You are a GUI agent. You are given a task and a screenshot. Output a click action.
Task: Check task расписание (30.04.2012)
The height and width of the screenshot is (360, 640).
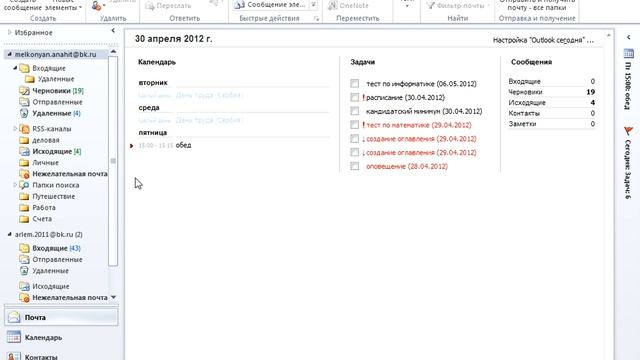tap(355, 98)
